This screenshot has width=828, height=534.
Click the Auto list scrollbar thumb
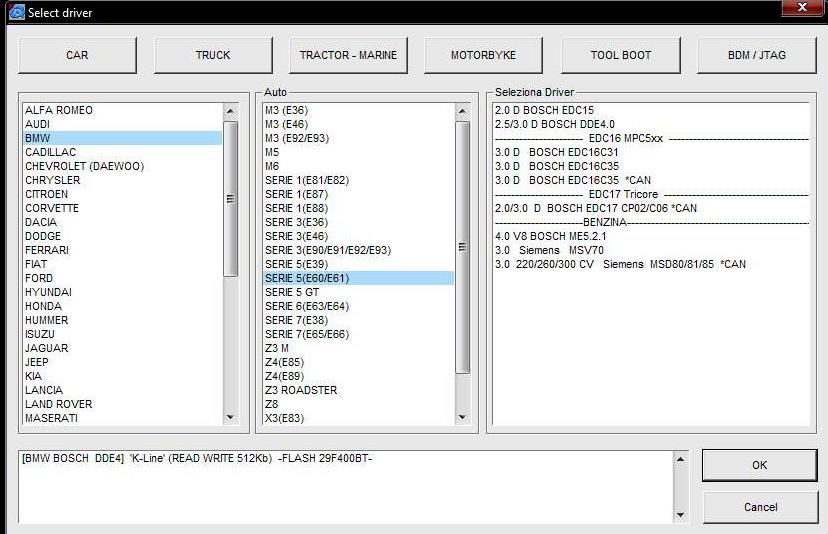(x=463, y=247)
